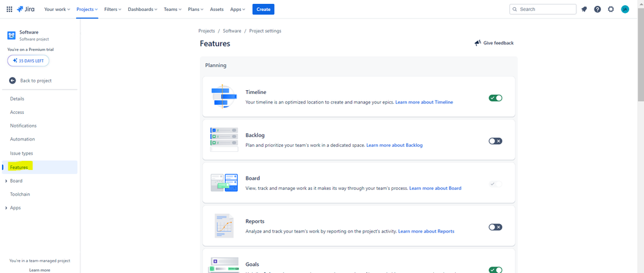Click the Give feedback megaphone icon
This screenshot has width=644, height=273.
click(478, 42)
